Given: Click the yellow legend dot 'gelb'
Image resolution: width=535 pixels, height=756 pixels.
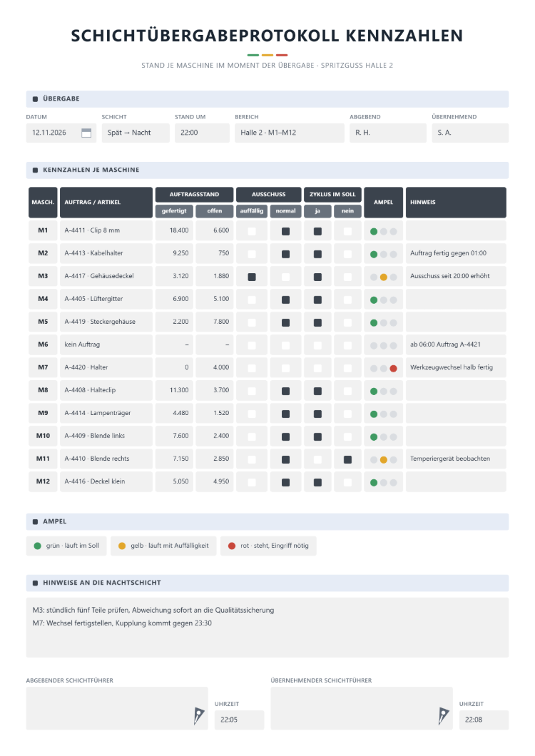Looking at the screenshot, I should pyautogui.click(x=122, y=546).
